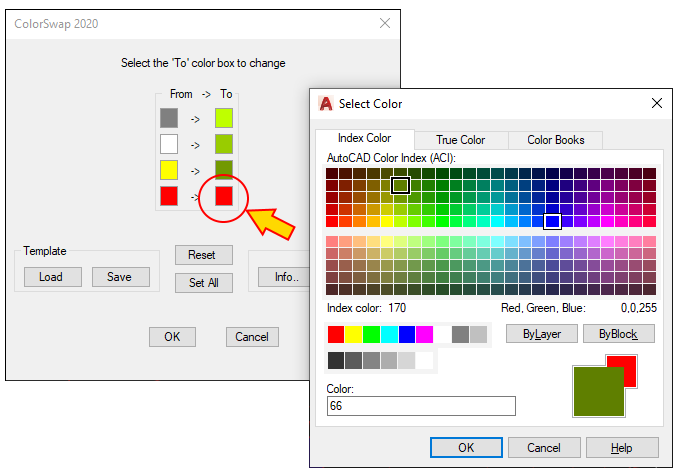The height and width of the screenshot is (474, 678).
Task: Click the AutoCAD logo icon in Select Color
Action: [326, 104]
